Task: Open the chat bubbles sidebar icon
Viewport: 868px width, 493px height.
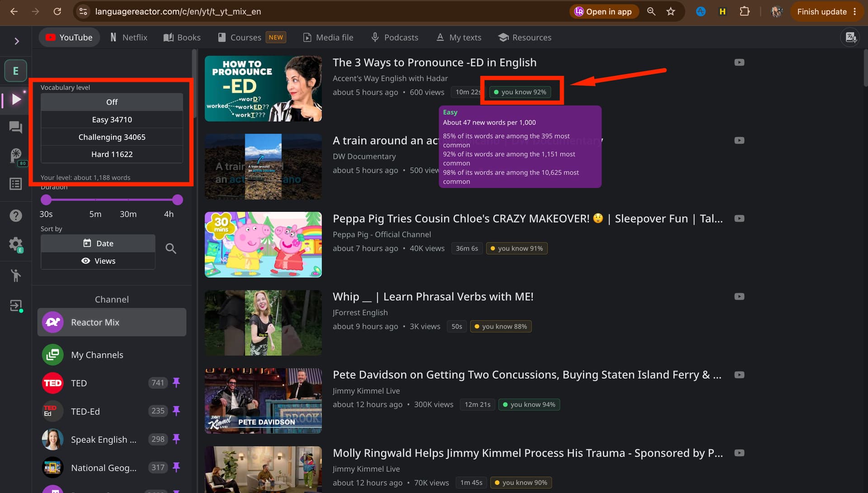Action: (16, 127)
